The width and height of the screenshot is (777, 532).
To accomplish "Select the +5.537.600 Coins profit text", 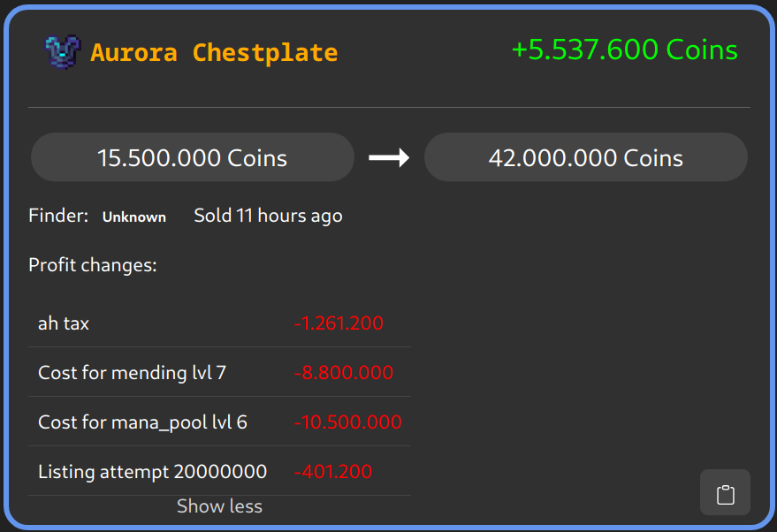I will coord(624,49).
